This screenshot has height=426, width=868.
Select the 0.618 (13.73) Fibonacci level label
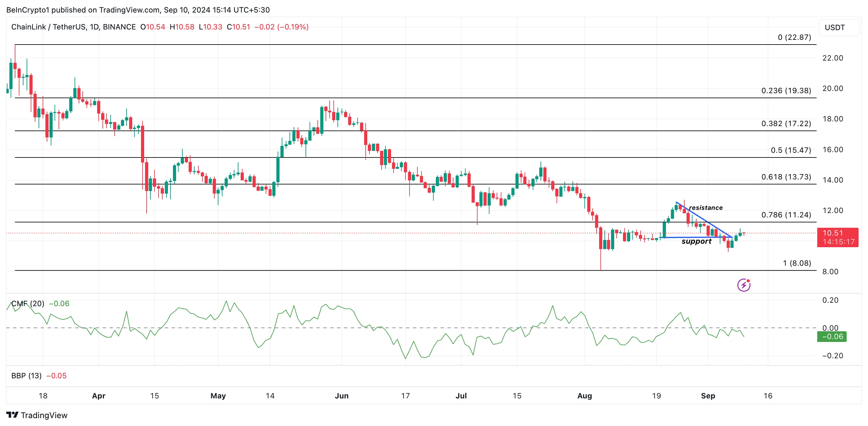click(786, 177)
